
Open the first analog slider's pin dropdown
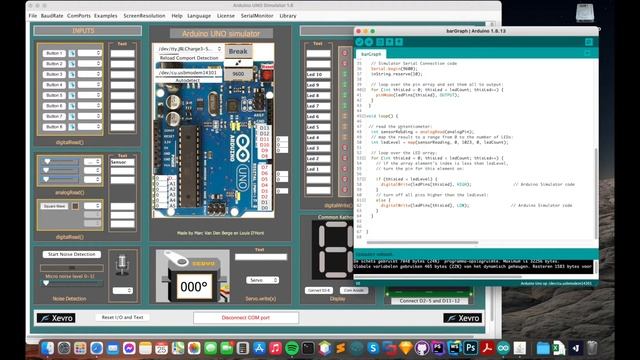pos(92,162)
